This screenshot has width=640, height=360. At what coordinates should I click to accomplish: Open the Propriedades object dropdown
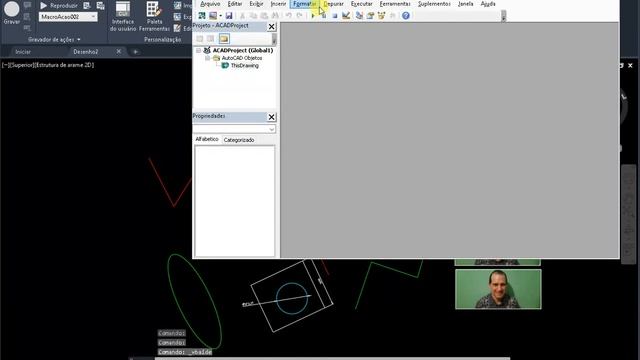pos(272,129)
